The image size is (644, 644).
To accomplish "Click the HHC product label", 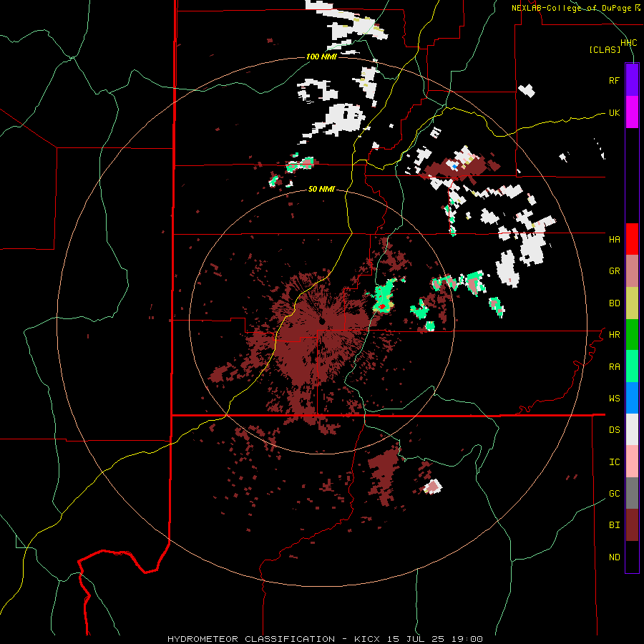I will pyautogui.click(x=628, y=43).
